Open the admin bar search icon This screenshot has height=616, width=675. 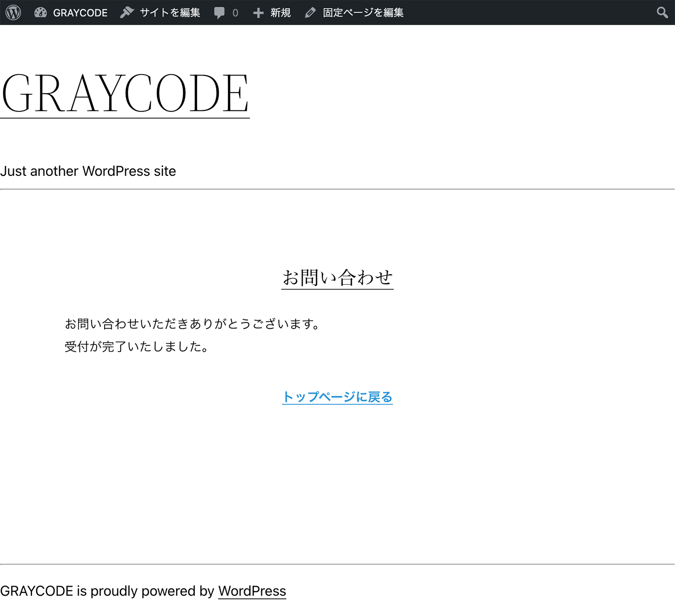point(662,13)
